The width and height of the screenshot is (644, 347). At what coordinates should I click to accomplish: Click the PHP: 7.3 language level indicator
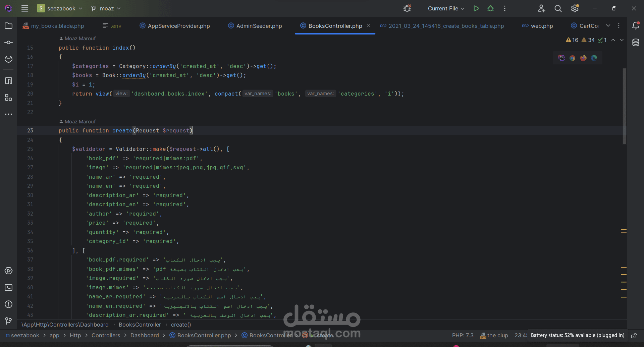click(x=463, y=335)
